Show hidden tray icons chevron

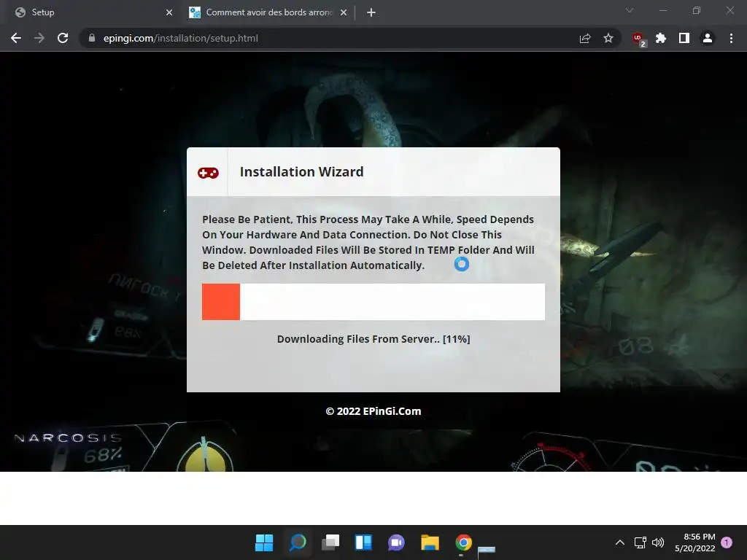coord(620,542)
